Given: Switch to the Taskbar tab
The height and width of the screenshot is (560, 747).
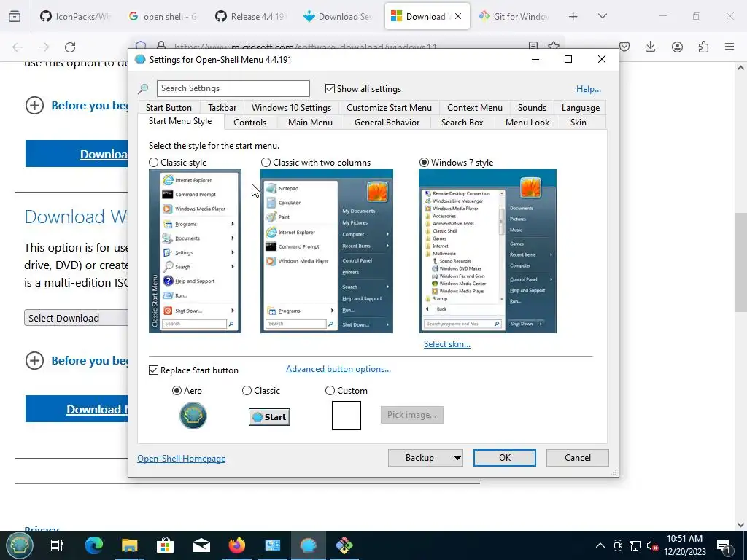Looking at the screenshot, I should [x=222, y=108].
